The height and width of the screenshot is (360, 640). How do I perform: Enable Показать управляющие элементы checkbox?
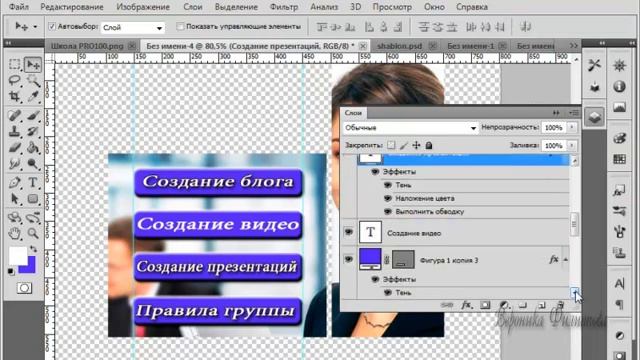pyautogui.click(x=180, y=27)
